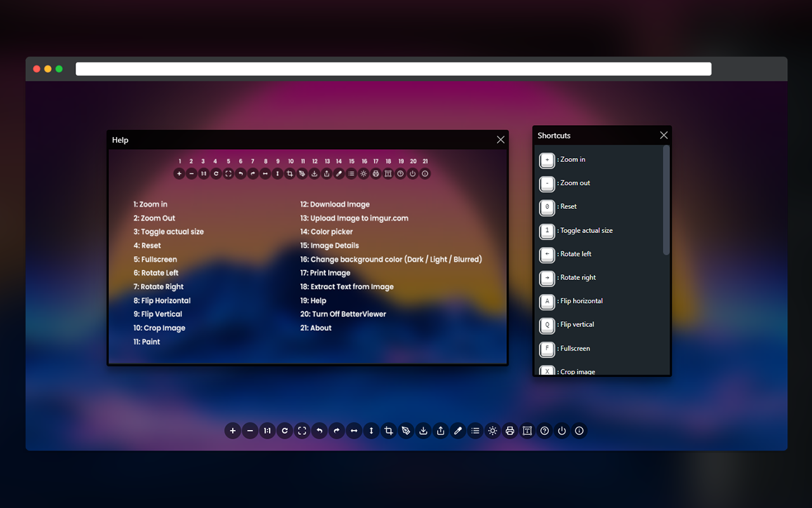Upload the image to imgur.com

coord(440,431)
